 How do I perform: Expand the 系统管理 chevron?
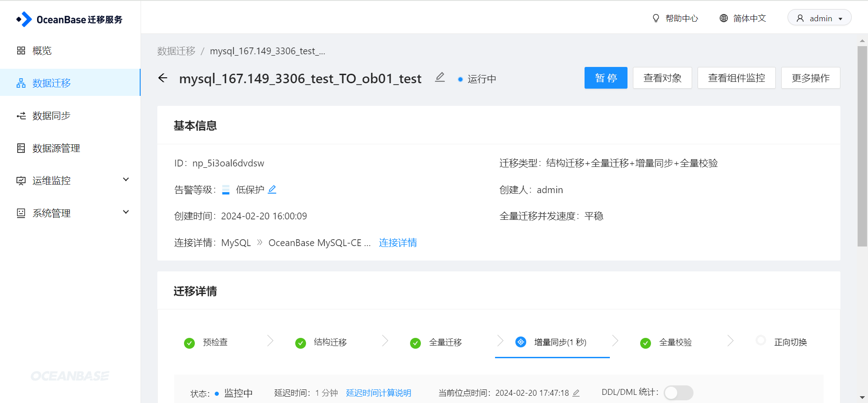[126, 212]
